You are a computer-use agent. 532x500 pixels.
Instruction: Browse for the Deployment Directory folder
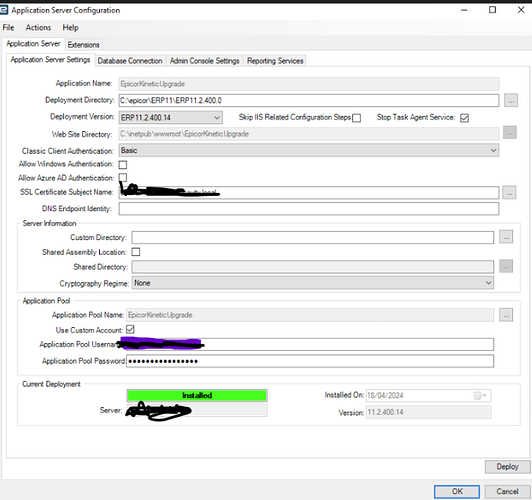pyautogui.click(x=511, y=100)
